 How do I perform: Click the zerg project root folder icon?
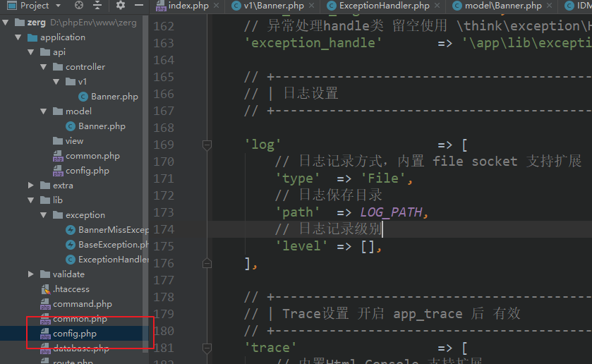[x=20, y=23]
